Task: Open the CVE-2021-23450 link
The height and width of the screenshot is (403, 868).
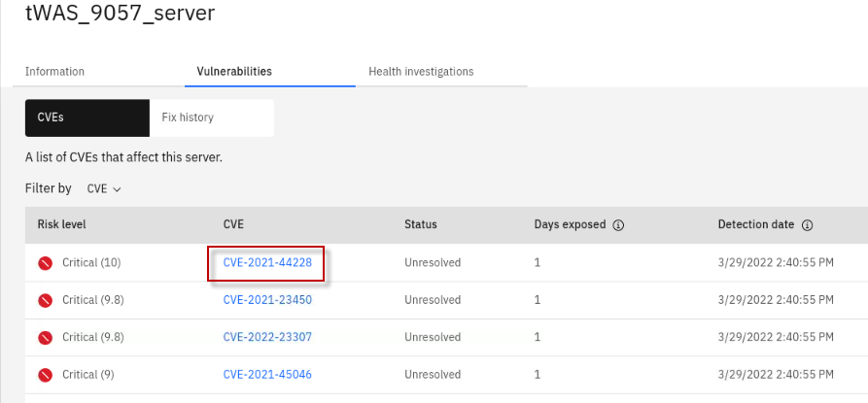Action: tap(266, 300)
